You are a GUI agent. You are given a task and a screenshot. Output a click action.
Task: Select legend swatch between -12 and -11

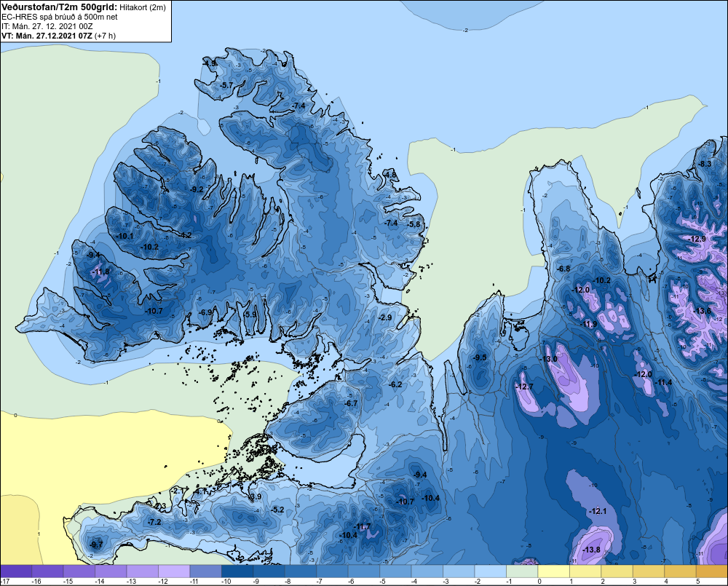[174, 571]
